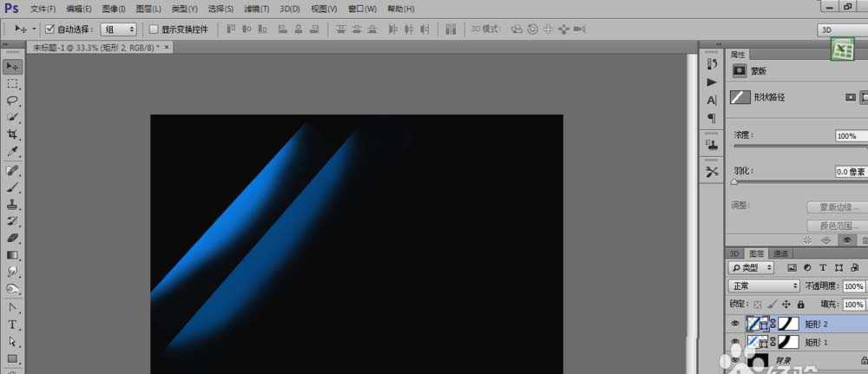Click the 浓度 density value field
The height and width of the screenshot is (374, 868).
click(849, 136)
